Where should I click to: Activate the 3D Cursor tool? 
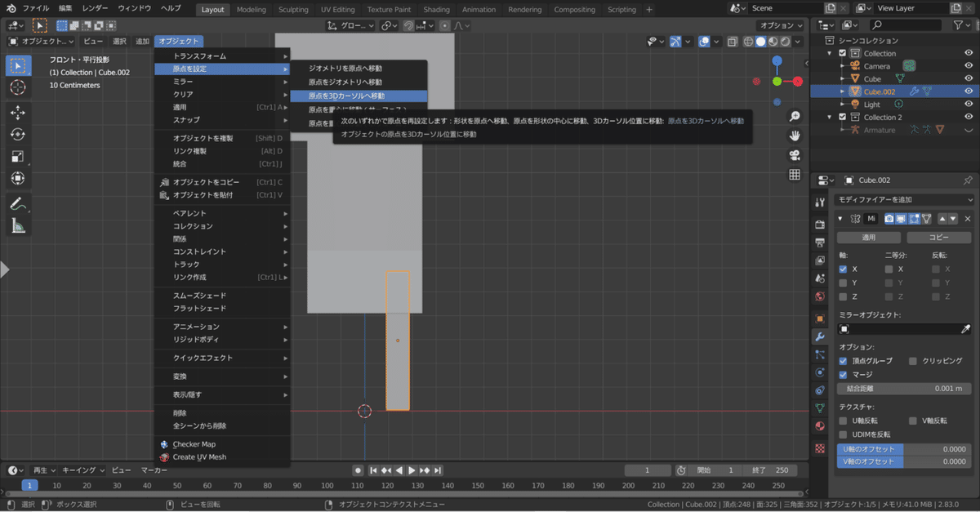coord(18,87)
